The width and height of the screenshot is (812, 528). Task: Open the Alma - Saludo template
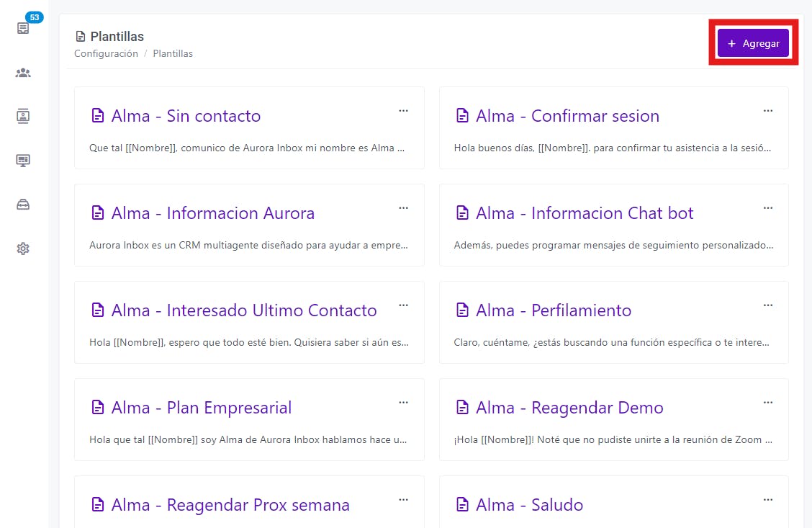click(529, 505)
